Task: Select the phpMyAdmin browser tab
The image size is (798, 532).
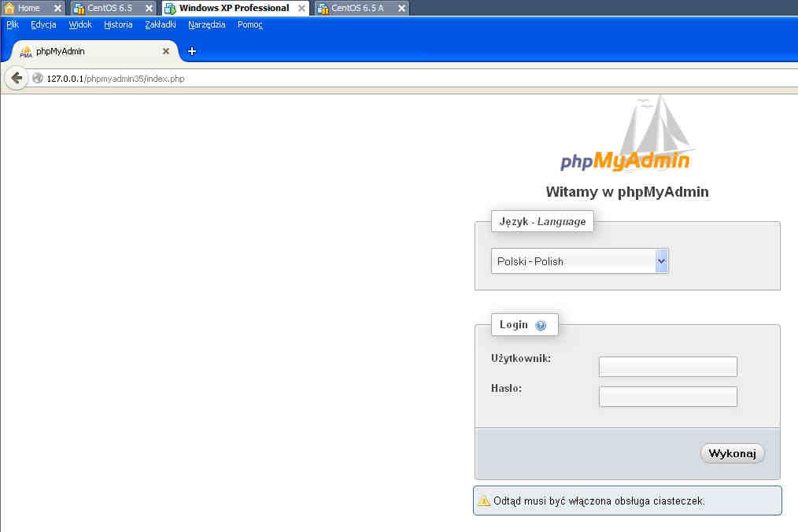Action: 94,51
